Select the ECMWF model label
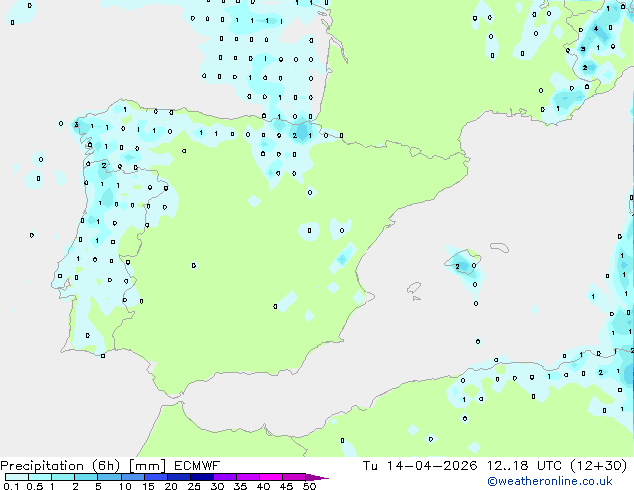 point(197,466)
